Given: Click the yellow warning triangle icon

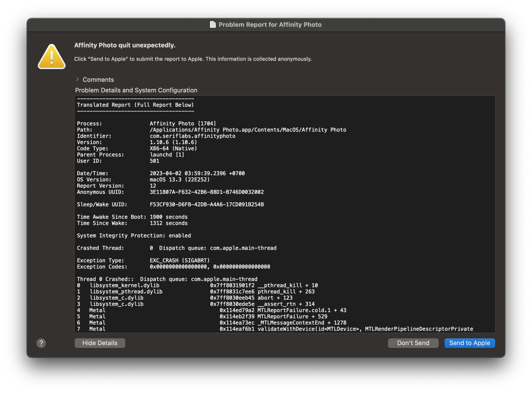Looking at the screenshot, I should [x=52, y=56].
